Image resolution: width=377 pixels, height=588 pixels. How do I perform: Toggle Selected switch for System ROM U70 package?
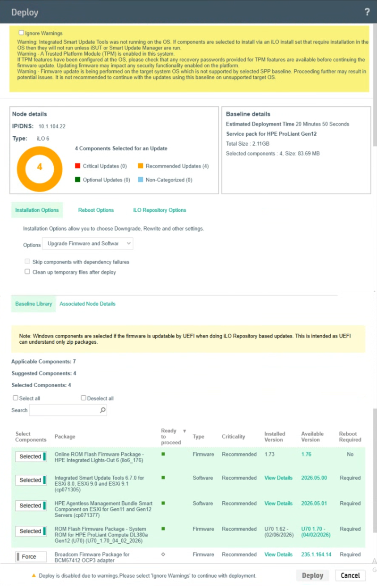31,531
